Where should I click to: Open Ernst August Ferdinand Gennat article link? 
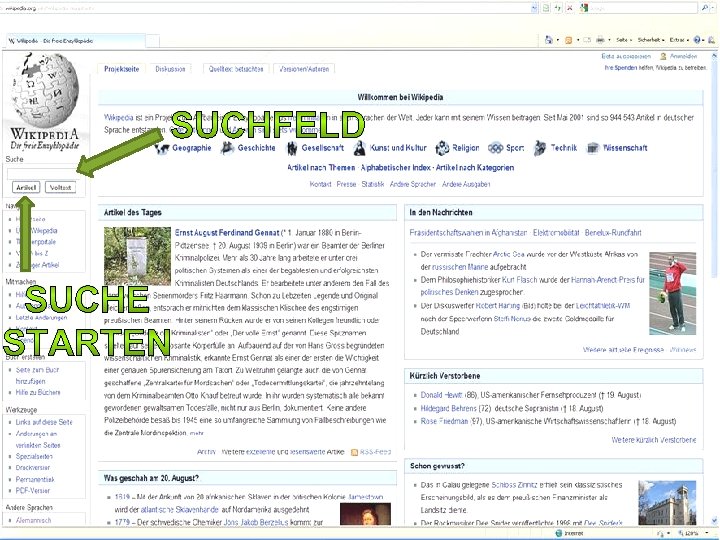pyautogui.click(x=227, y=233)
